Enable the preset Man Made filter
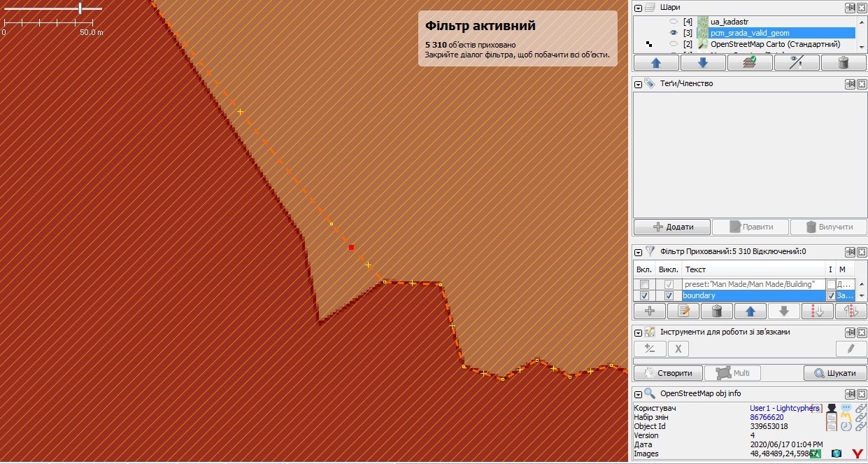 point(644,285)
